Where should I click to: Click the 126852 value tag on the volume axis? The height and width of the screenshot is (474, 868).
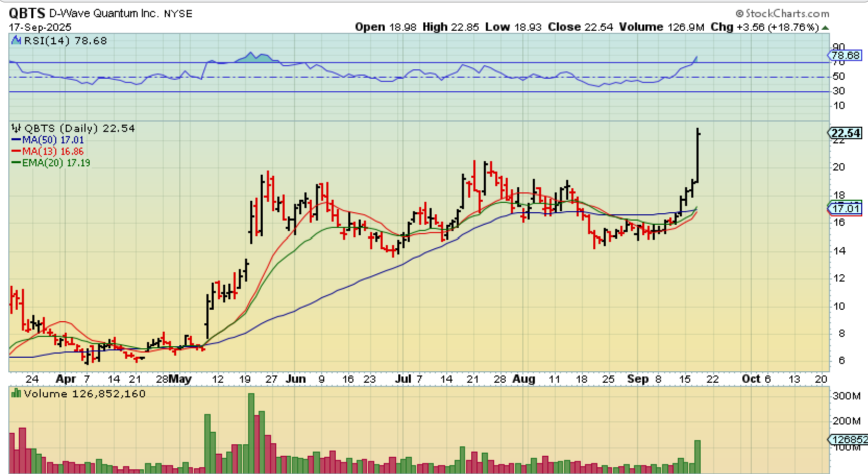click(849, 440)
